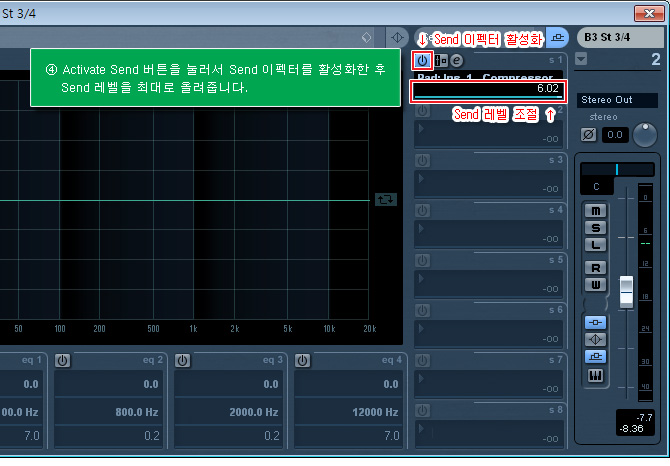This screenshot has width=670, height=466.
Task: Open the s 2 send destination triangle
Action: click(421, 128)
